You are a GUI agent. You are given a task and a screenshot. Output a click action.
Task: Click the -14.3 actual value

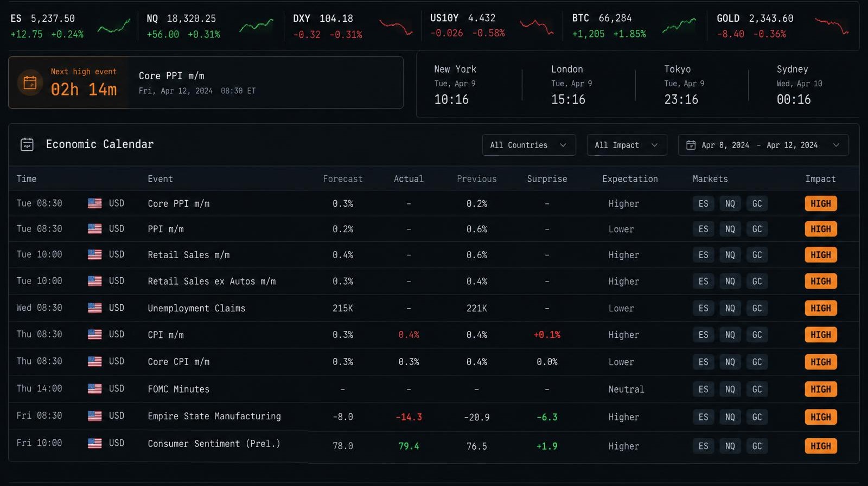coord(409,417)
